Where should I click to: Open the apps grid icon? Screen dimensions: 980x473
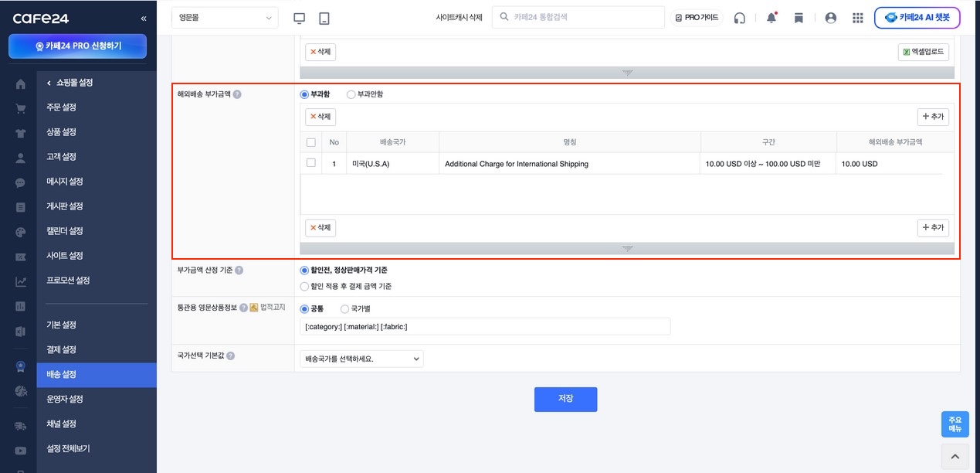[x=858, y=18]
